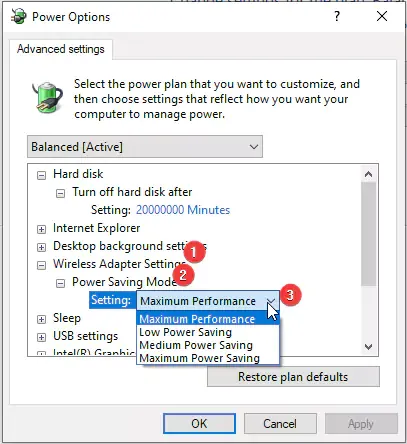
Task: Click Restore plan defaults button
Action: [x=293, y=377]
